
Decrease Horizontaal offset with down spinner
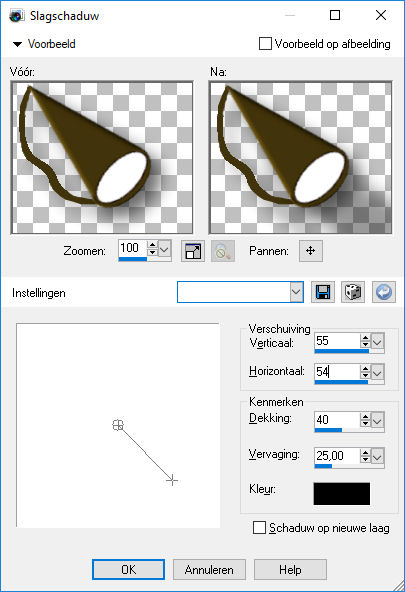pos(365,376)
